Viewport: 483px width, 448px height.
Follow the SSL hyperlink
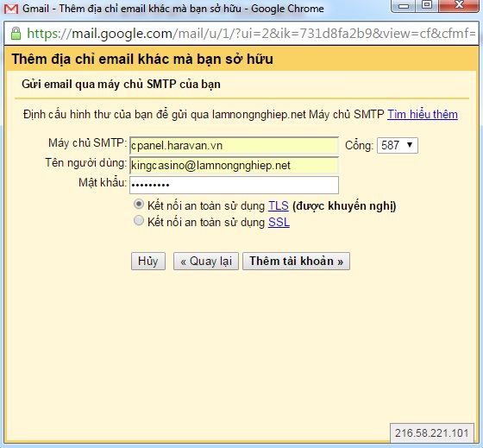tap(279, 222)
